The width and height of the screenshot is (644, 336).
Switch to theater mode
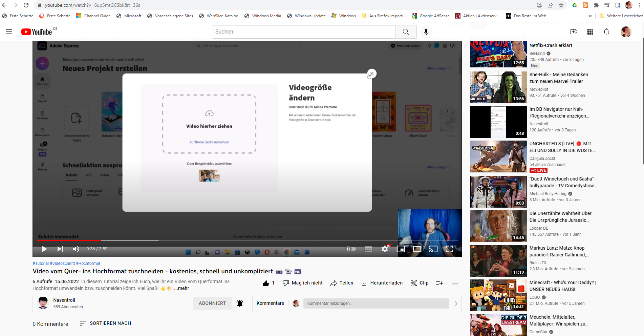point(417,249)
